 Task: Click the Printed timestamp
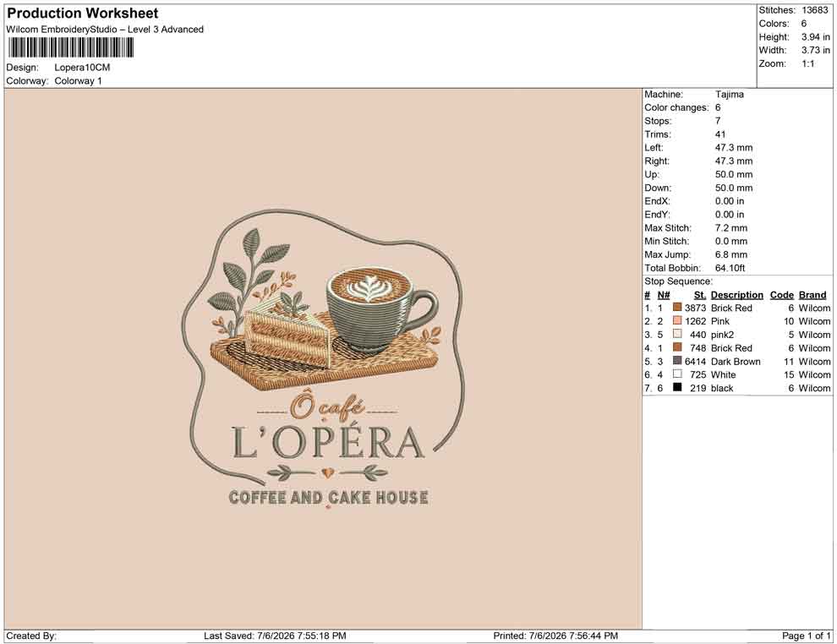tap(555, 636)
